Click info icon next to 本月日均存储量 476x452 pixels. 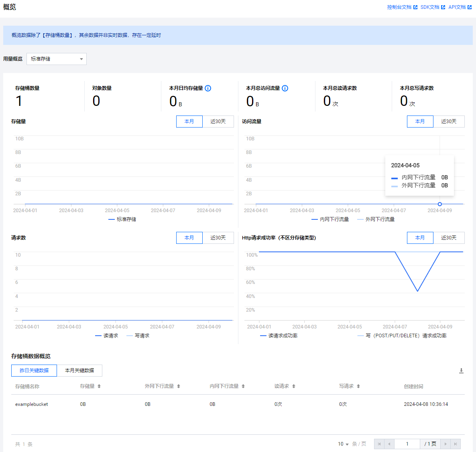click(208, 88)
